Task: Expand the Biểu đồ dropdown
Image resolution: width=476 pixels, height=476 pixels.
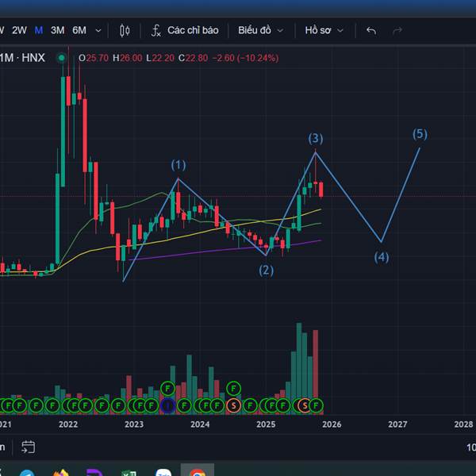Action: point(260,30)
